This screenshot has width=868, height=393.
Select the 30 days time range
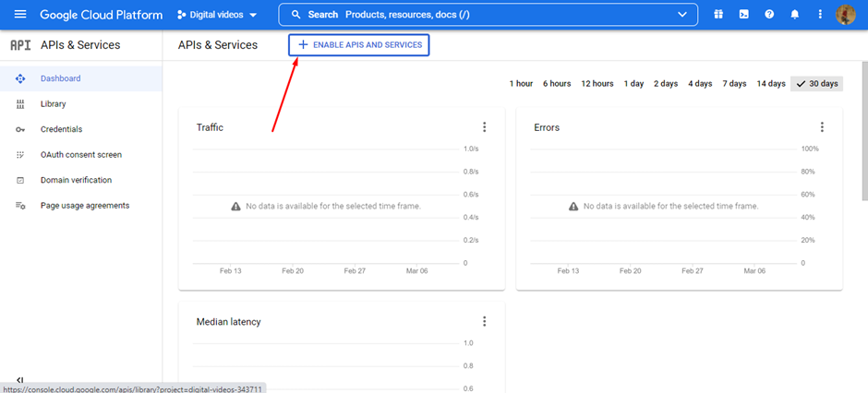817,84
